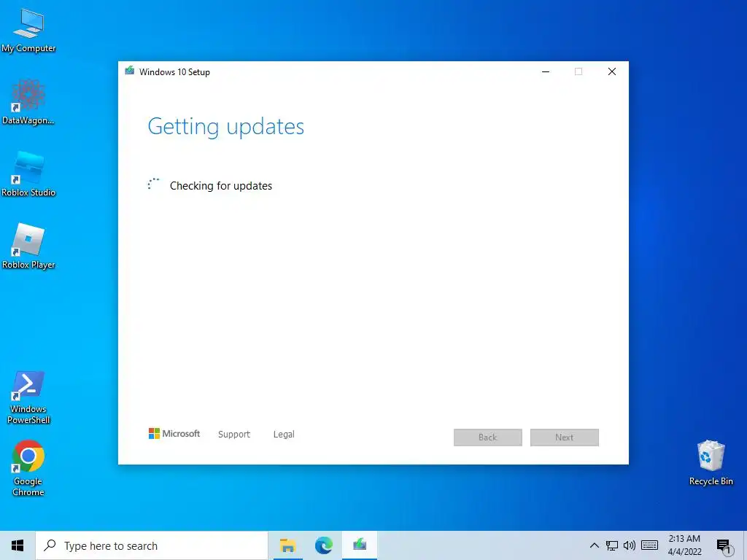Open the network status tray icon
This screenshot has width=747, height=560.
612,545
